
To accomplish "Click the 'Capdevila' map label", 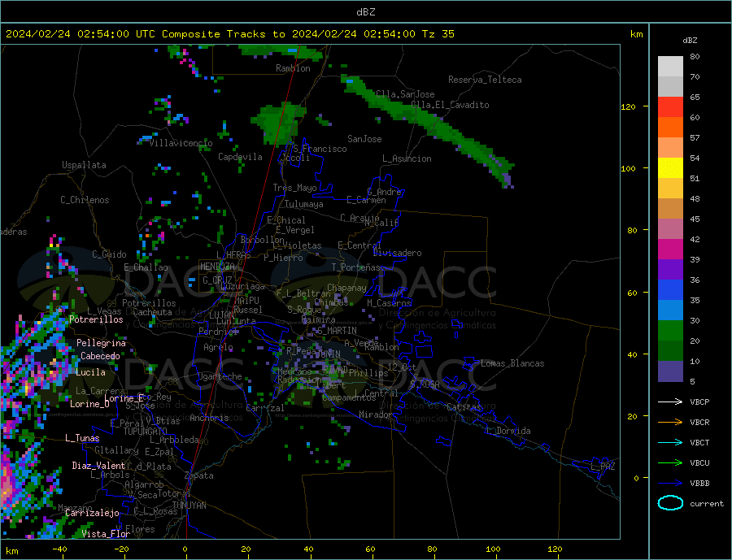I will tap(240, 157).
